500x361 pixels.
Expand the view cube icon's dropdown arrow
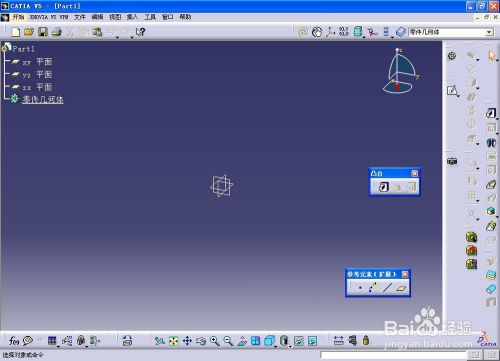click(x=275, y=346)
